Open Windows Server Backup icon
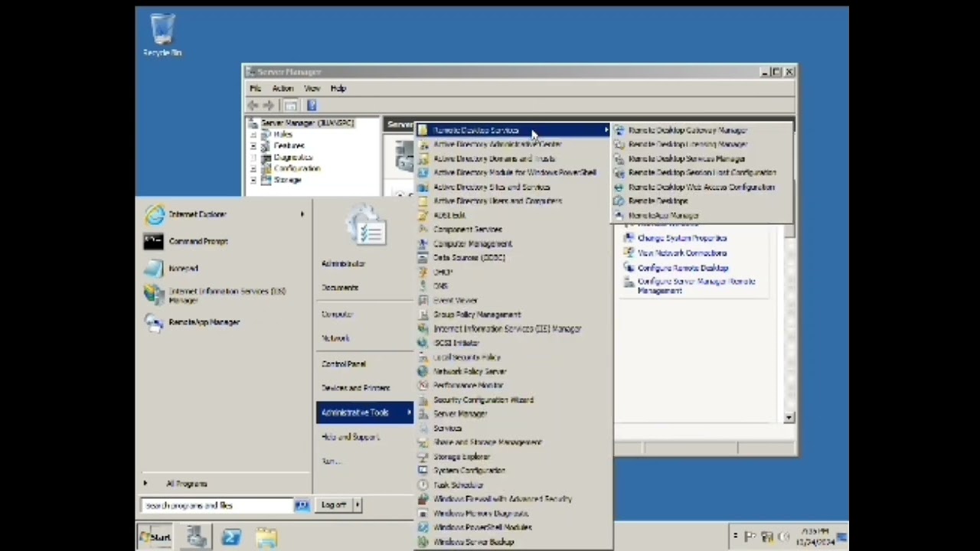 423,542
